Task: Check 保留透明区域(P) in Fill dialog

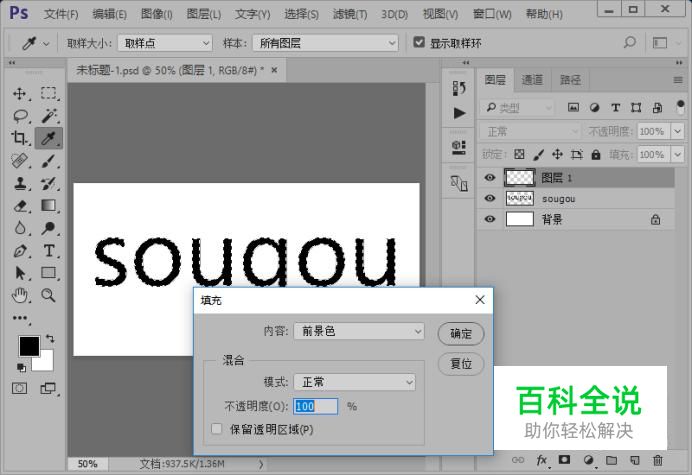Action: point(217,429)
